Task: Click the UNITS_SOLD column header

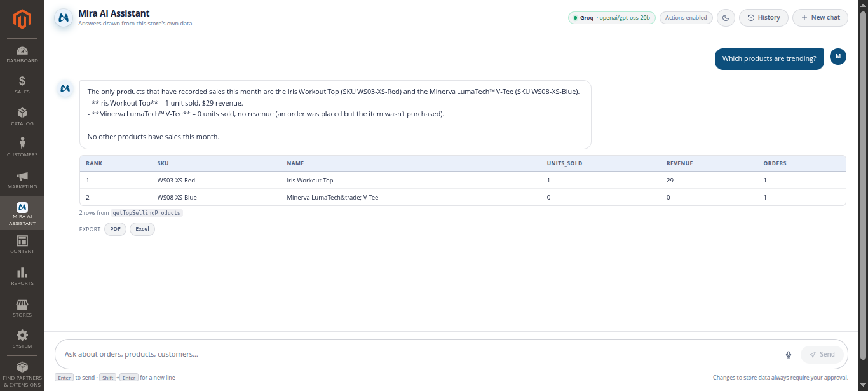Action: point(564,163)
